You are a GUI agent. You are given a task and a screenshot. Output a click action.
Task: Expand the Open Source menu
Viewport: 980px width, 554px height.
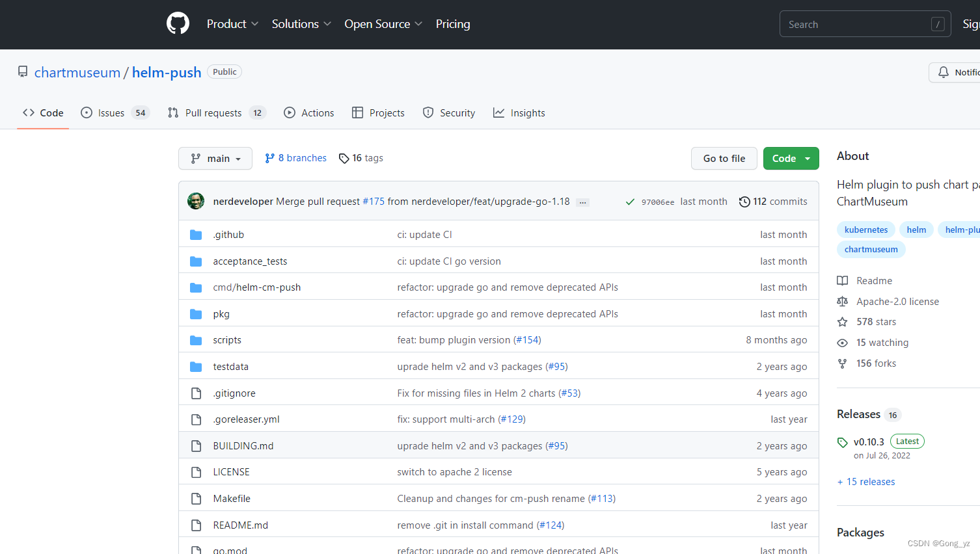(x=383, y=24)
